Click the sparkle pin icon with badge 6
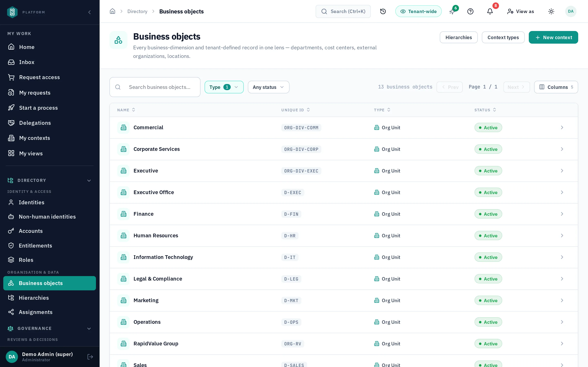This screenshot has width=588, height=367. pyautogui.click(x=452, y=11)
